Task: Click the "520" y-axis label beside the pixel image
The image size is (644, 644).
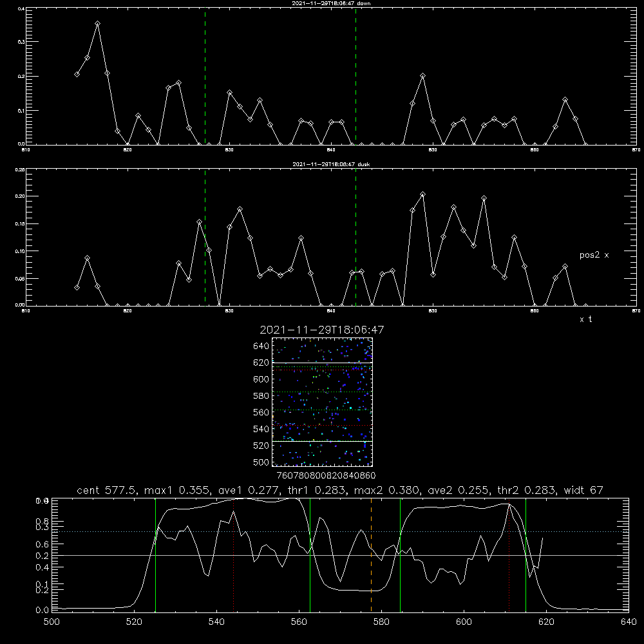Action: 261,446
